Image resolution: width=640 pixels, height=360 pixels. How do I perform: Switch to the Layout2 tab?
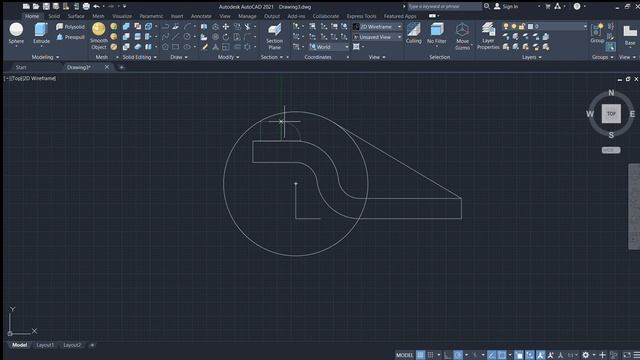(72, 345)
